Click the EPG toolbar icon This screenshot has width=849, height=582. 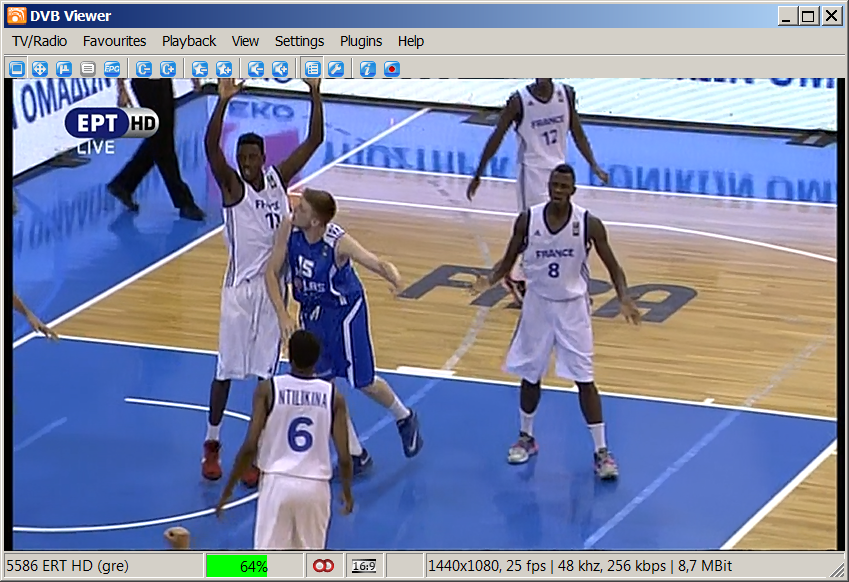pos(112,69)
